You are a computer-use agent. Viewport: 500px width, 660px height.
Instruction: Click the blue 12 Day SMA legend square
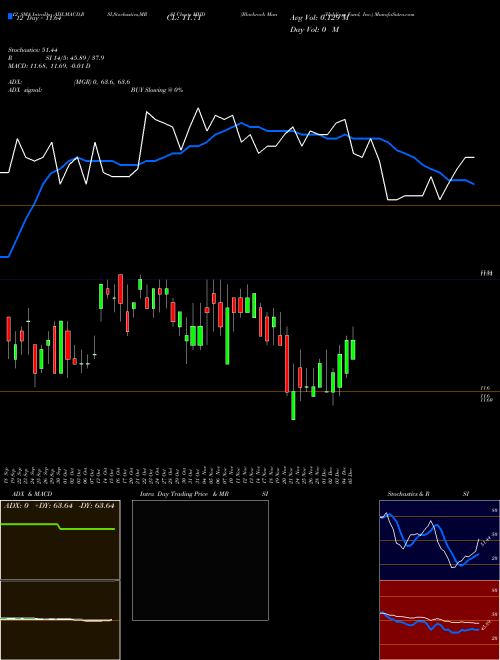(x=10, y=17)
